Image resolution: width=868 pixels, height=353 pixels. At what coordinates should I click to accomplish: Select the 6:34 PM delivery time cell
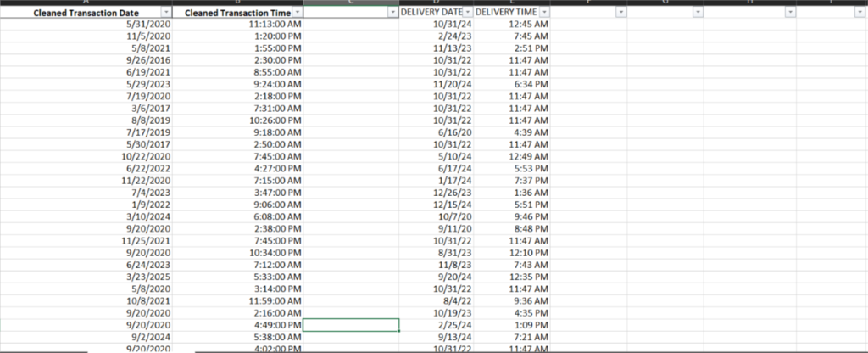[x=512, y=84]
